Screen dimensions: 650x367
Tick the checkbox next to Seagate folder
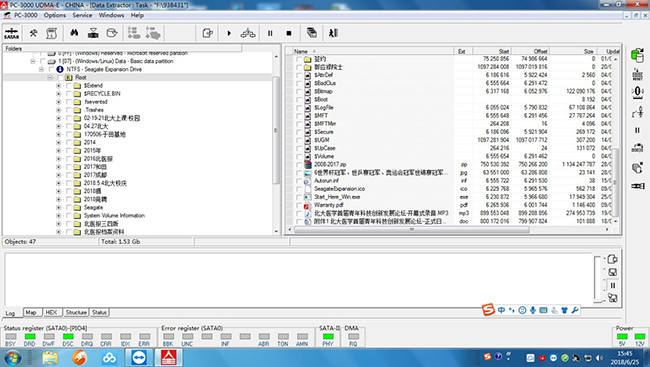tap(68, 208)
